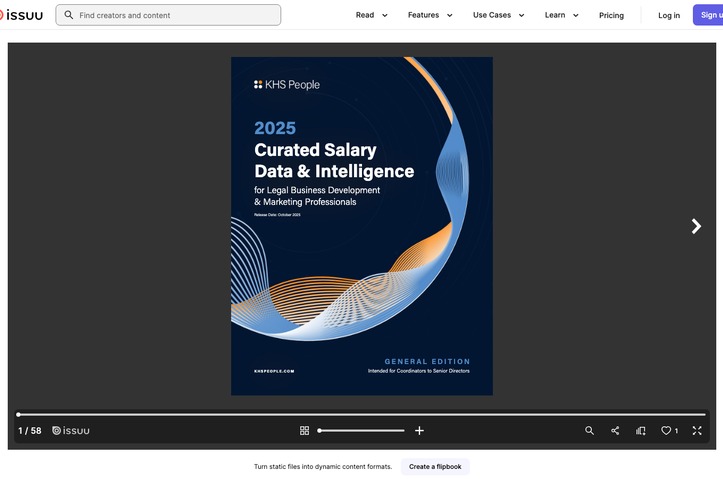Image resolution: width=723 pixels, height=479 pixels.
Task: Adjust the zoom slider in the viewer
Action: coord(361,431)
